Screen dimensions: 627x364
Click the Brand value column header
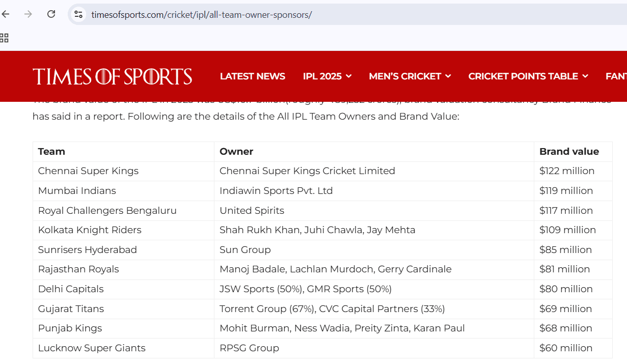click(x=569, y=151)
